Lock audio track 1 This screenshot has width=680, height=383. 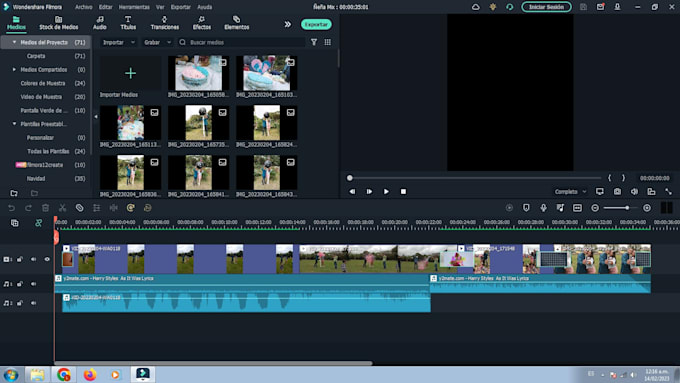point(20,284)
